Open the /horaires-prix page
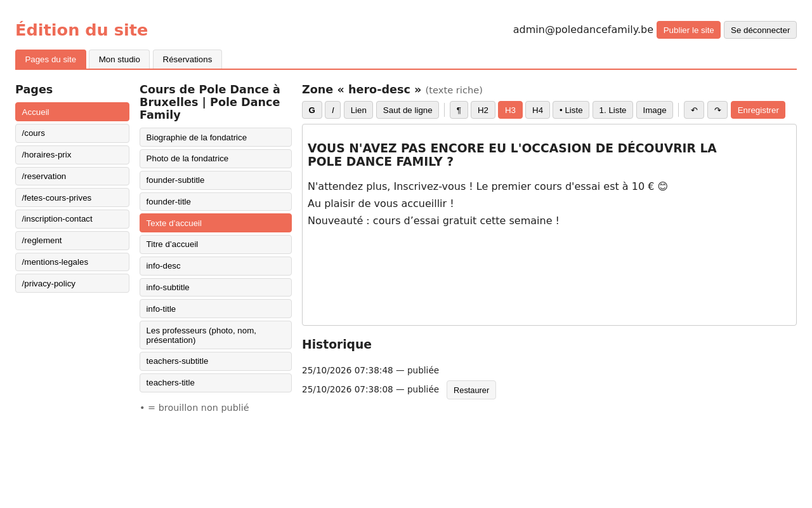Screen dimensions: 812x508 72,155
